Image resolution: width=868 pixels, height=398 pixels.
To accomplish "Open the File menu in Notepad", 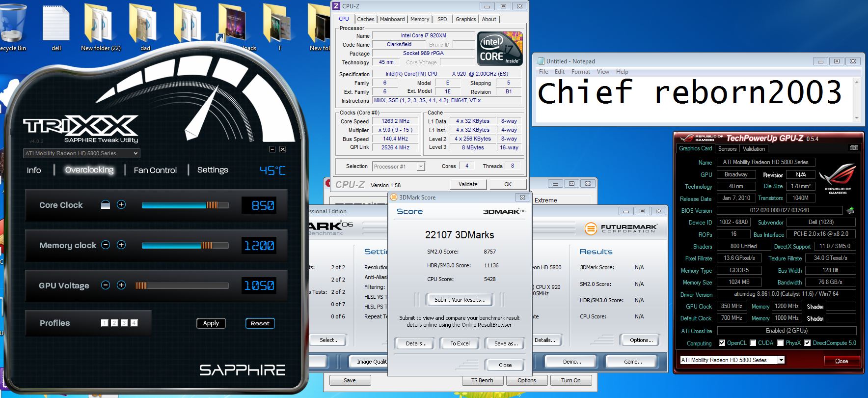I will click(x=543, y=72).
